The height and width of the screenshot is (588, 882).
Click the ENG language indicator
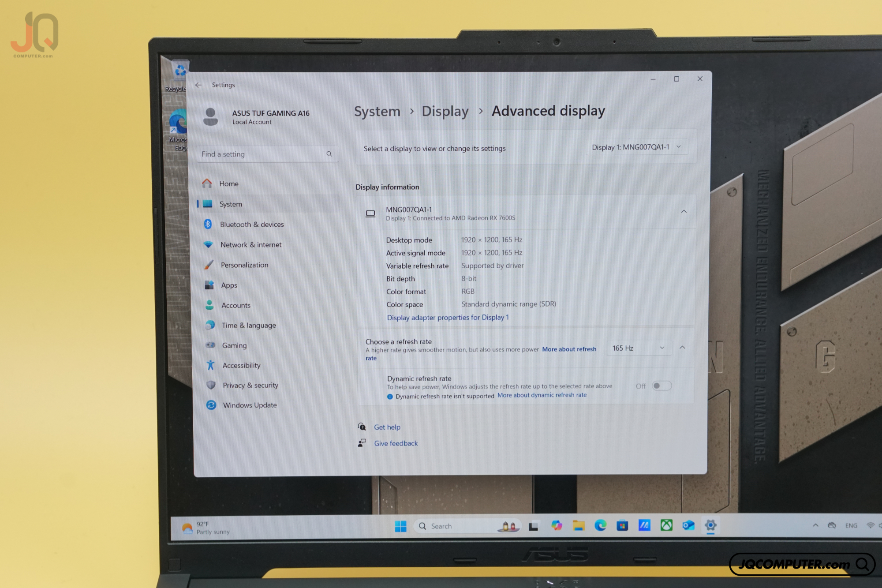(851, 526)
